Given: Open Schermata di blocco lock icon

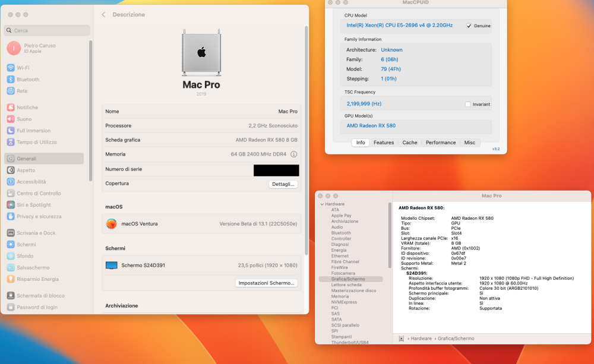Looking at the screenshot, I should pos(11,296).
